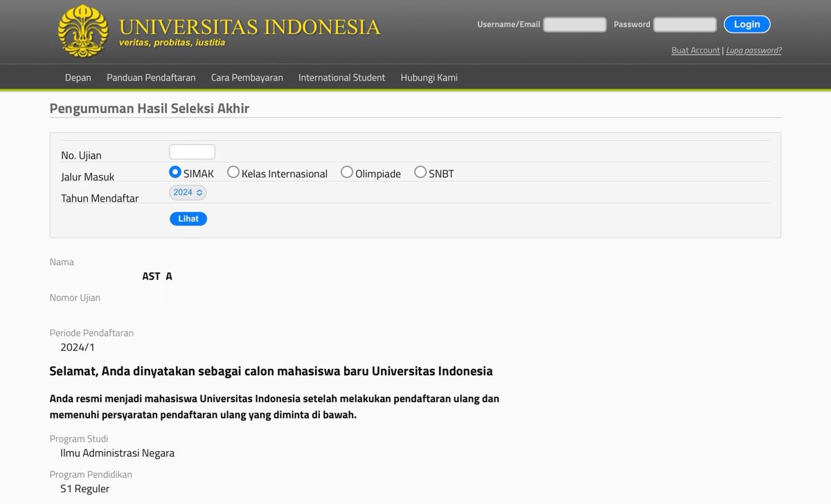
Task: Open Cara Pembayaran in navigation
Action: click(247, 78)
